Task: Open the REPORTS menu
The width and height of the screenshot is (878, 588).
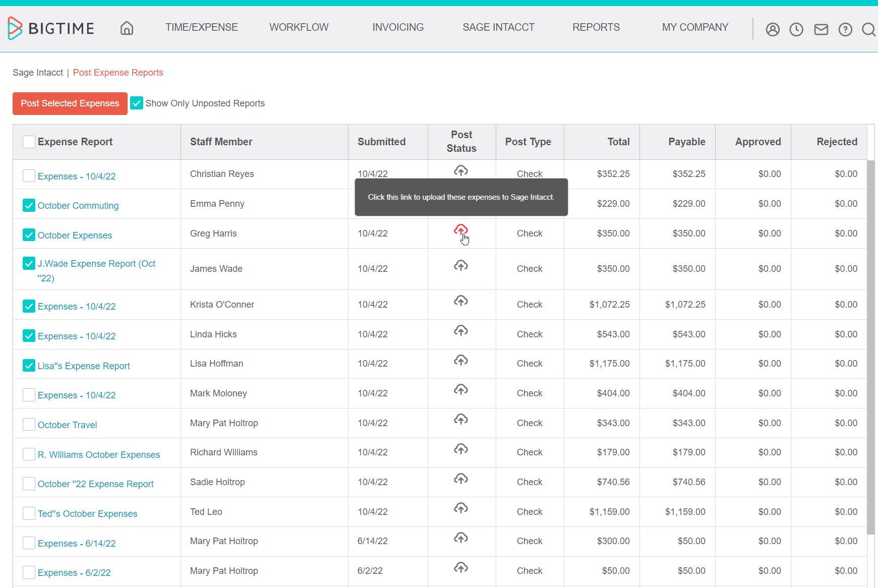Action: (596, 27)
